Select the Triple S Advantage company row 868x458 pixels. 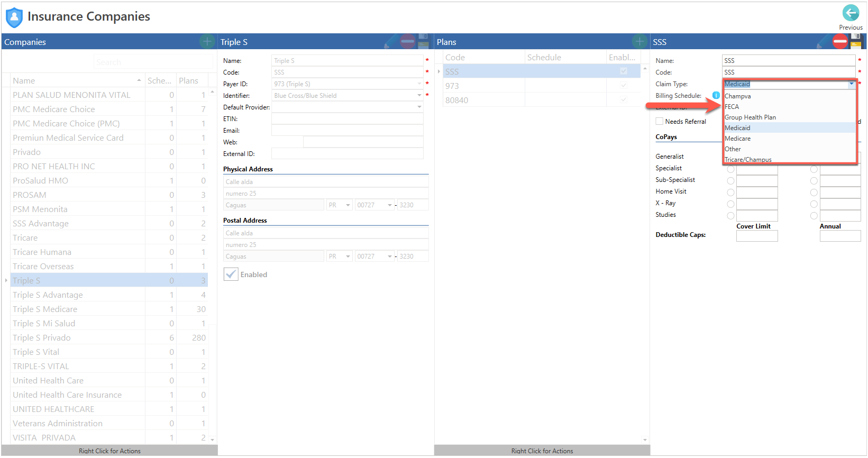pos(109,295)
